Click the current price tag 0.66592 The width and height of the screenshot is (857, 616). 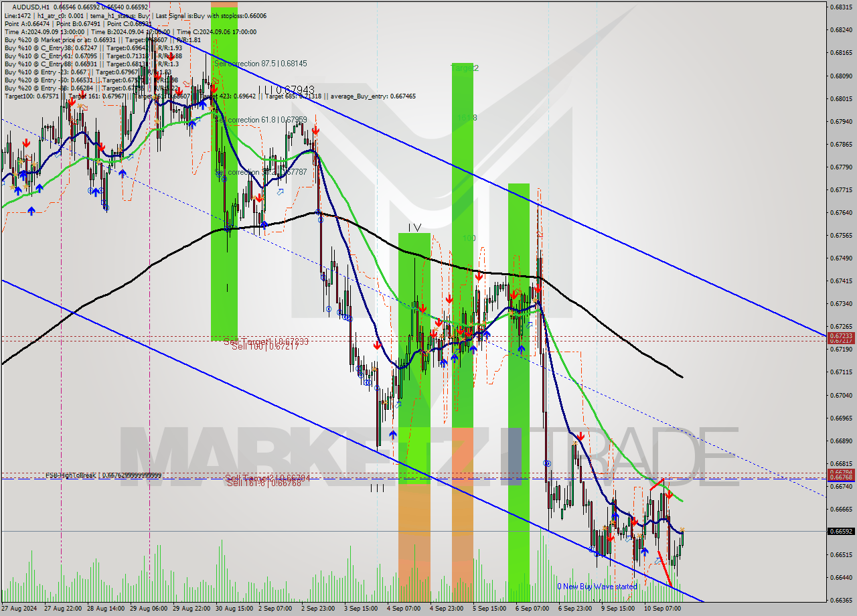click(842, 532)
